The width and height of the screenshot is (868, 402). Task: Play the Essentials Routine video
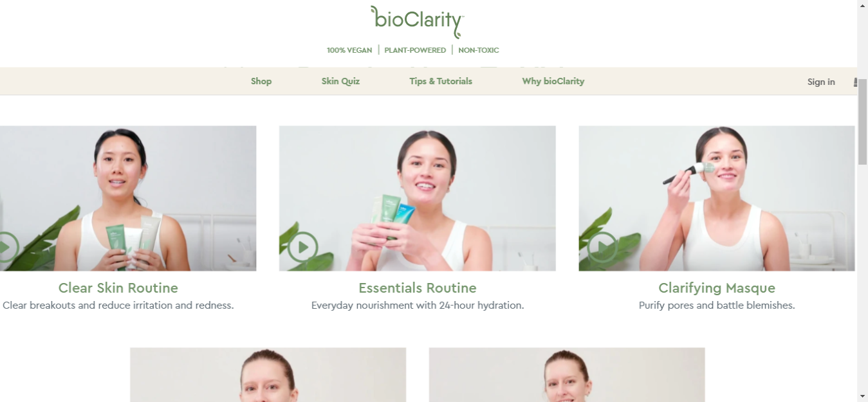pos(302,247)
